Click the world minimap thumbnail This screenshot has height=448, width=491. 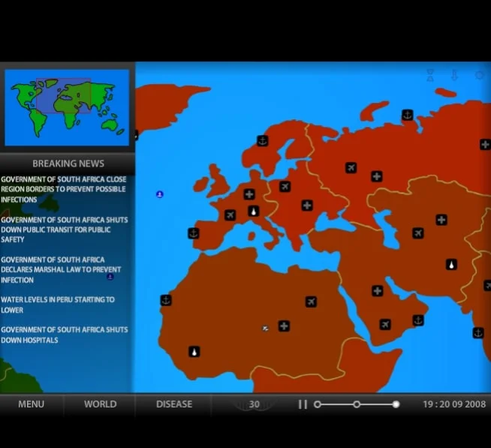pyautogui.click(x=67, y=107)
